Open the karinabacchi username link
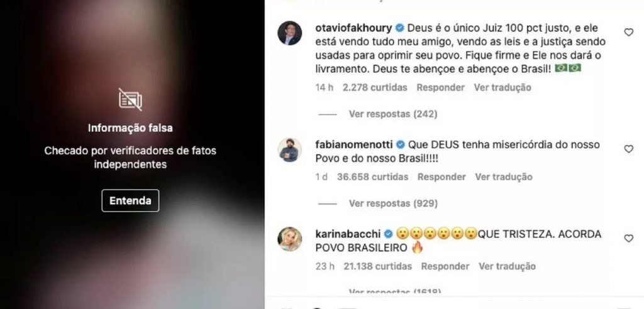 pos(348,234)
